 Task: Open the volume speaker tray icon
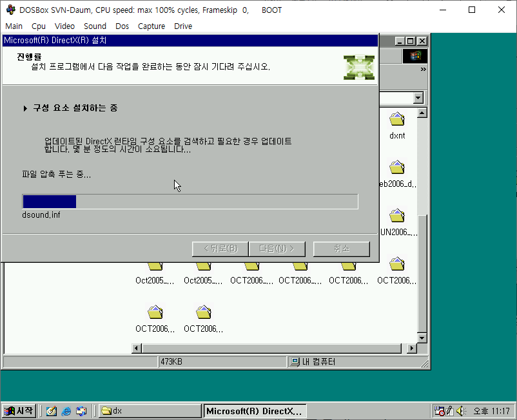click(461, 411)
